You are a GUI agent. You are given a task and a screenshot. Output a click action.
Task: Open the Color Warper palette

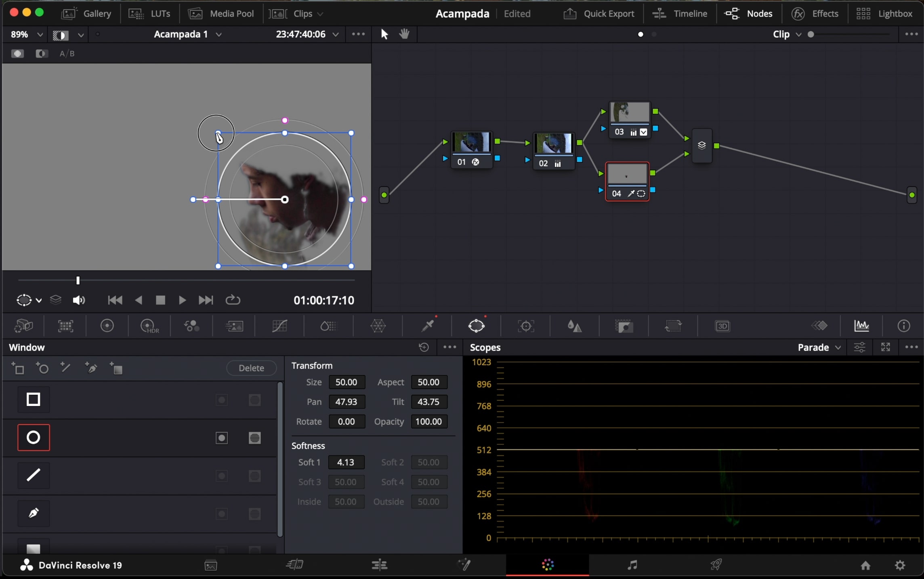point(378,326)
